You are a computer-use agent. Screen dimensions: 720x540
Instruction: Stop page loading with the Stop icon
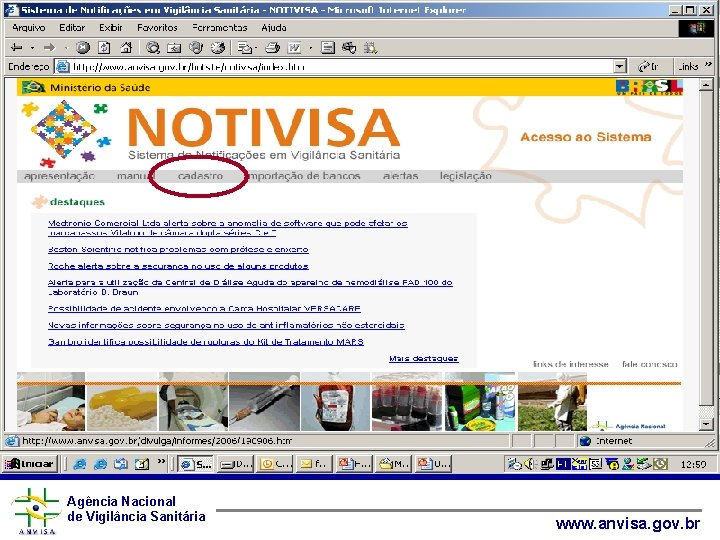pyautogui.click(x=83, y=47)
